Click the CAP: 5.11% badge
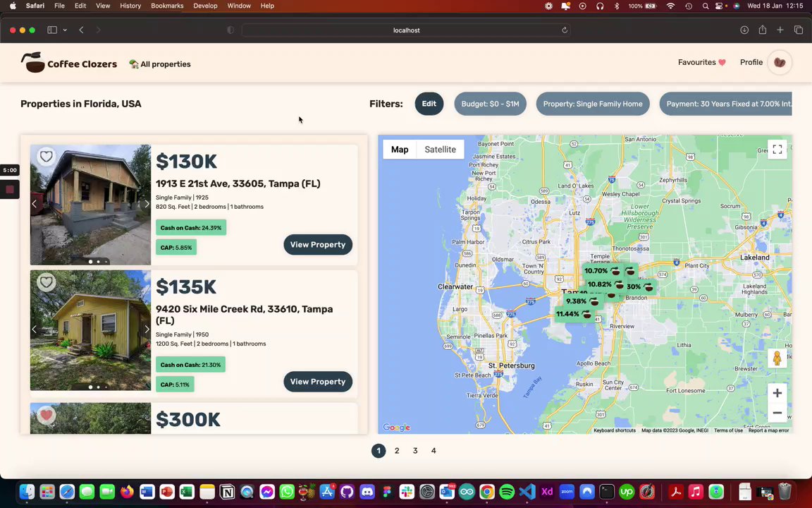 (x=175, y=385)
